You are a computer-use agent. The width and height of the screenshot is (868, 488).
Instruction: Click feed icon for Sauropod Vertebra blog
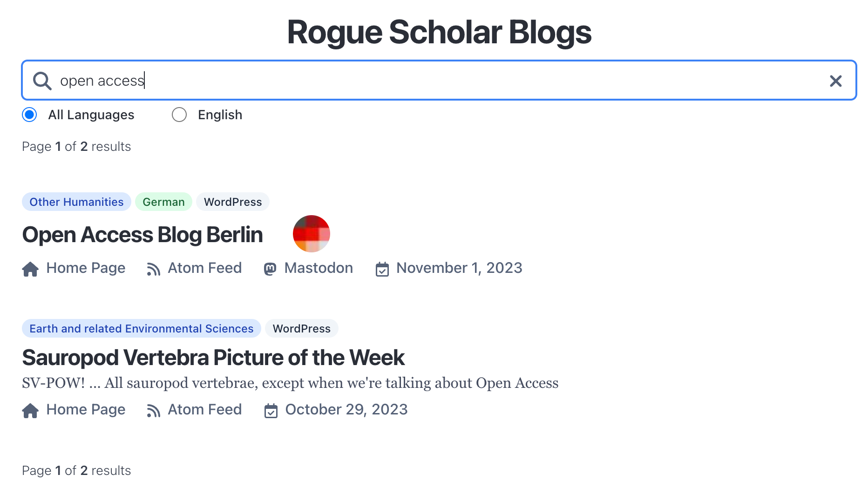click(153, 411)
